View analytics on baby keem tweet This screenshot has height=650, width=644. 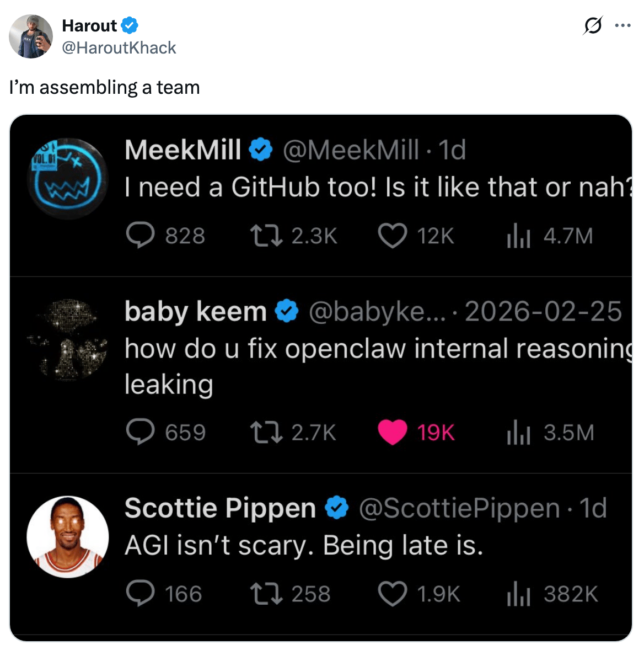(518, 433)
